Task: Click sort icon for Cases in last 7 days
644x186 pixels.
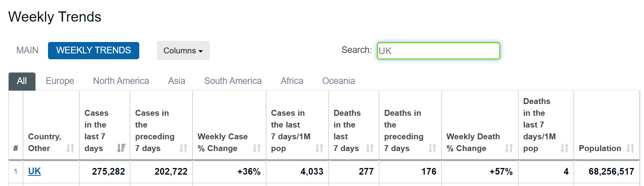Action: pyautogui.click(x=121, y=148)
